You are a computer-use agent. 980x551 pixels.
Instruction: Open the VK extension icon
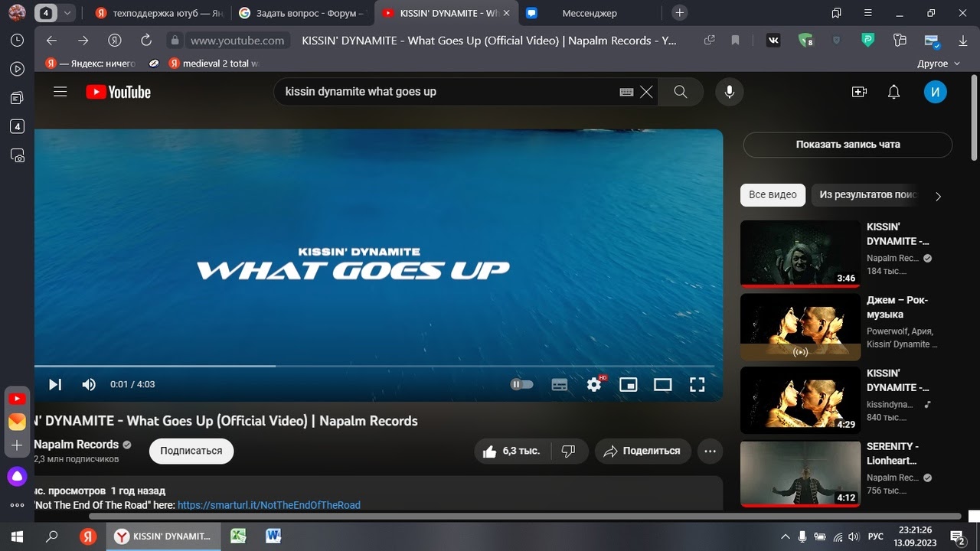[x=773, y=41]
